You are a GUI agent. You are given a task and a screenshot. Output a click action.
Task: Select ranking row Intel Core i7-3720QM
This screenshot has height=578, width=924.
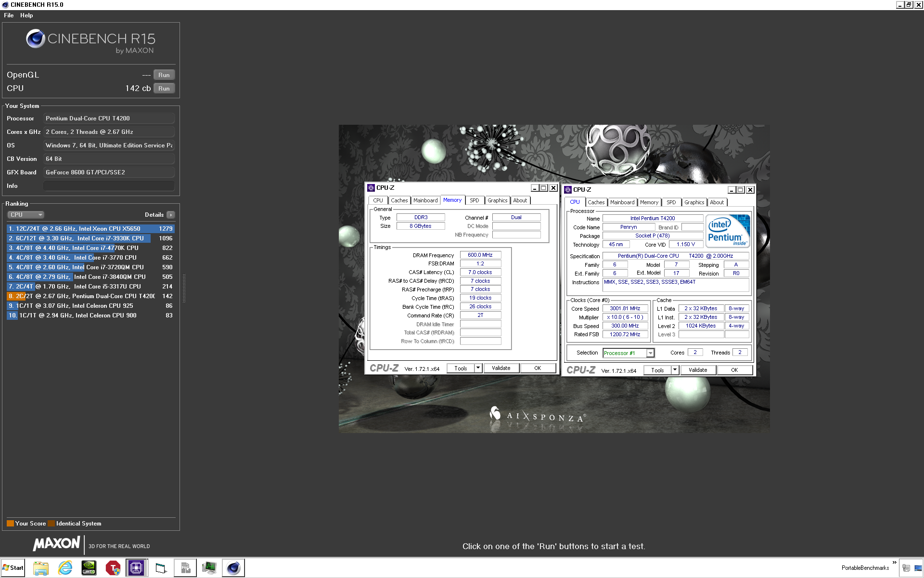(90, 267)
